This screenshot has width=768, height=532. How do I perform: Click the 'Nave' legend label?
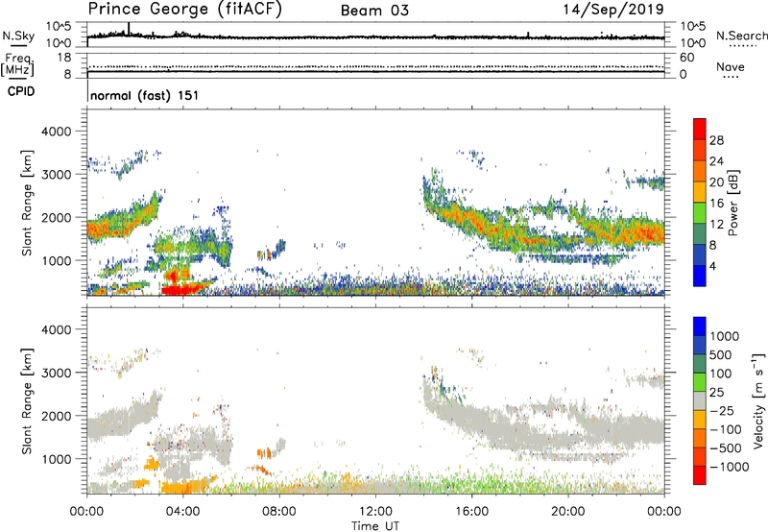coord(731,67)
